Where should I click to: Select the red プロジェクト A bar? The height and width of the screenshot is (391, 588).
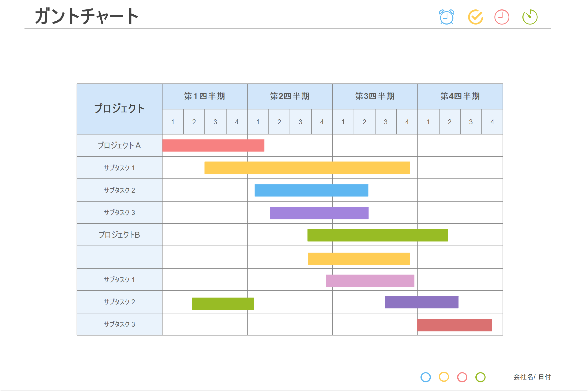[213, 145]
